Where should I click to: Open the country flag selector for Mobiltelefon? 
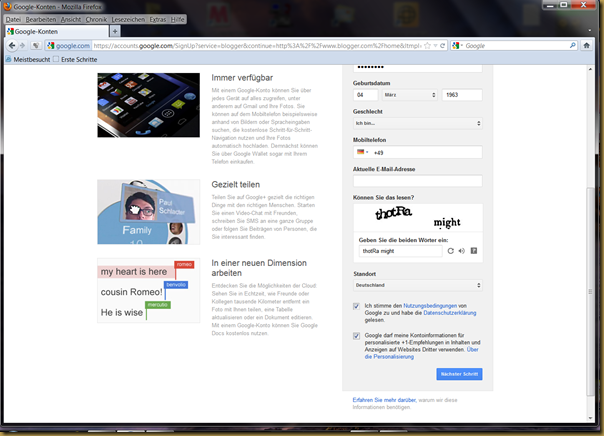[x=362, y=152]
